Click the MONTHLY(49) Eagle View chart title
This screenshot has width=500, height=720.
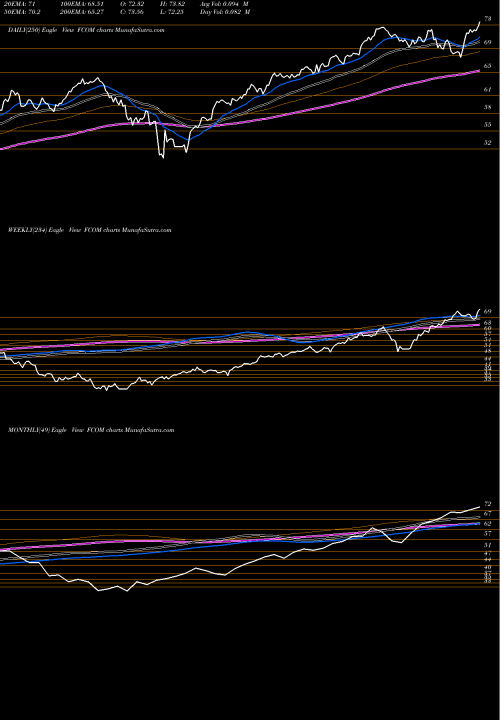[91, 430]
